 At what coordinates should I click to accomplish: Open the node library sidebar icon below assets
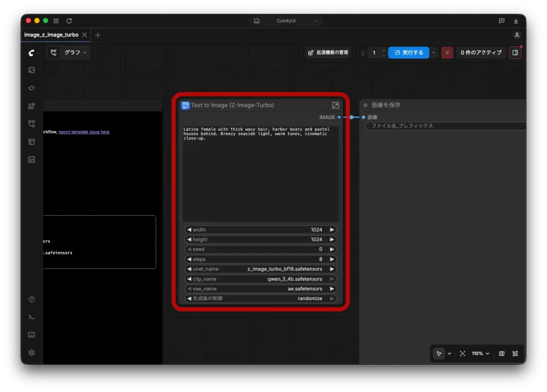(32, 88)
